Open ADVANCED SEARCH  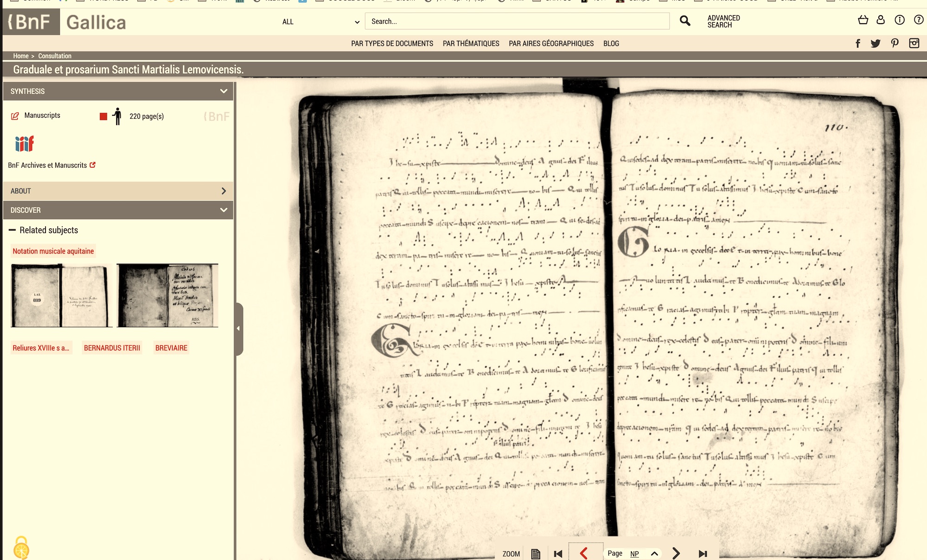pos(723,21)
